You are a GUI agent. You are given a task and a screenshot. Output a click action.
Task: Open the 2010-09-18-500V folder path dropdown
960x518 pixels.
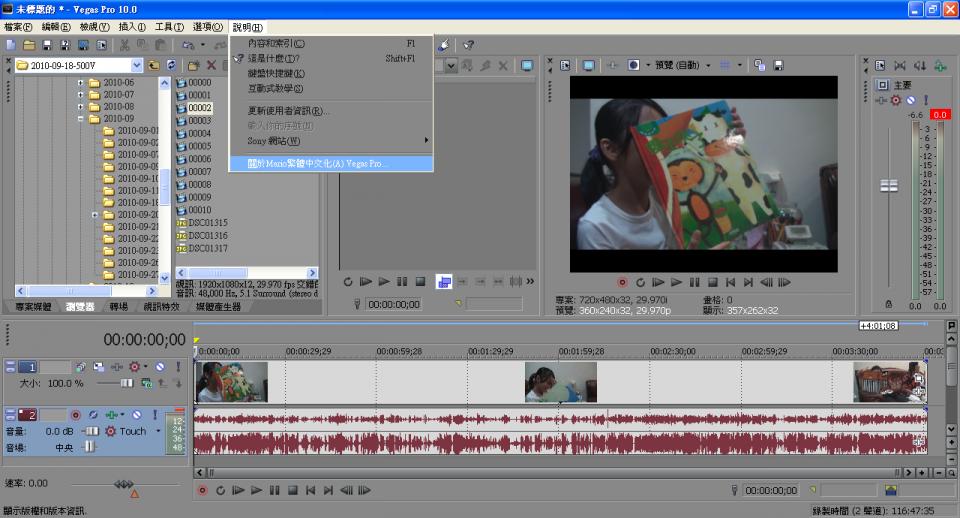point(136,65)
